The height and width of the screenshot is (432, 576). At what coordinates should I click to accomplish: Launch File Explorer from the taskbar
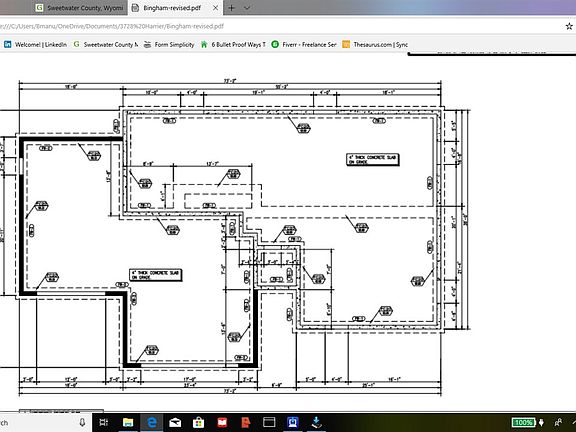(127, 422)
